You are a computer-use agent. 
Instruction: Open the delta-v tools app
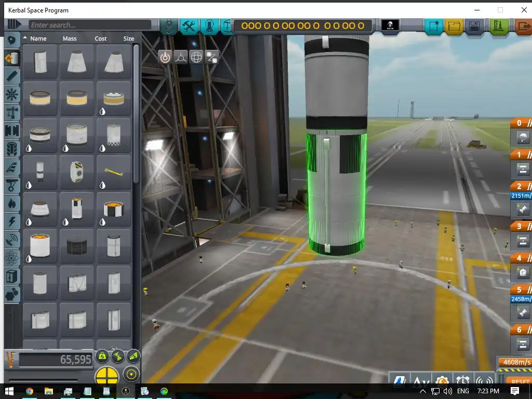[421, 380]
